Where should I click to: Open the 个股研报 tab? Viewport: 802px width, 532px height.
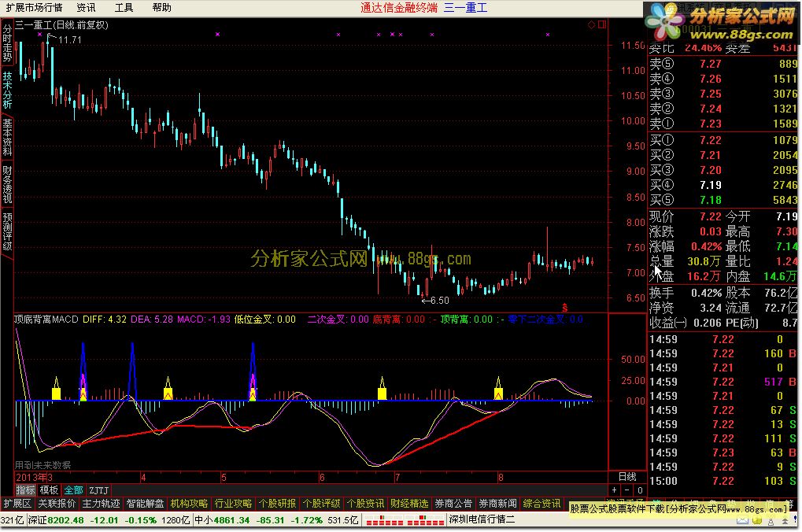tap(277, 504)
